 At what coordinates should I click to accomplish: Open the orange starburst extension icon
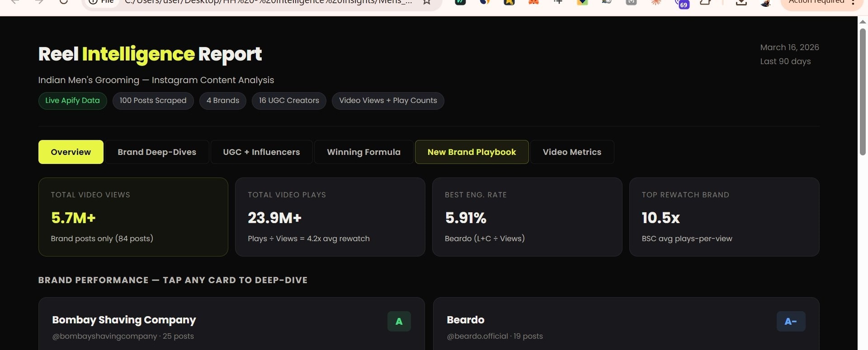tap(656, 2)
